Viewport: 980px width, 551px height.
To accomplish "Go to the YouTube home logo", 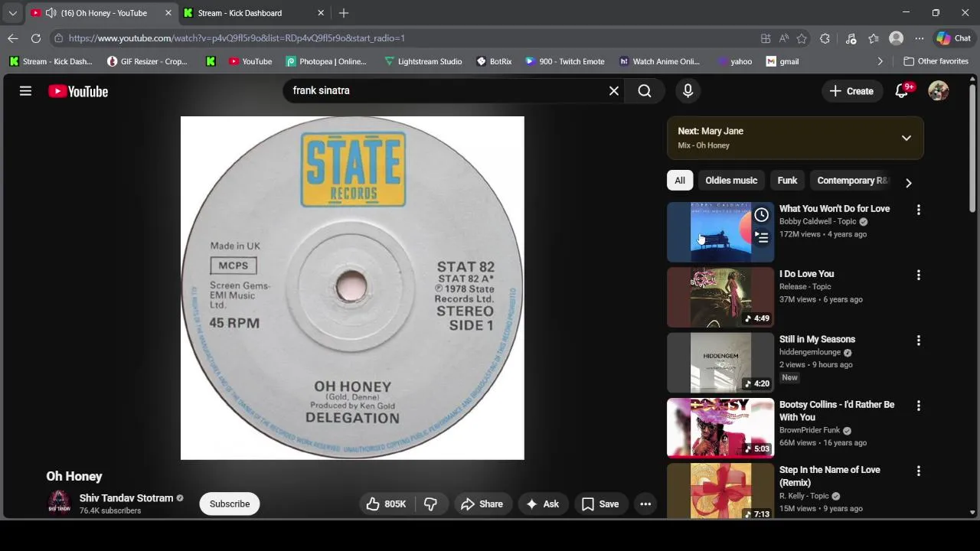I will click(78, 91).
